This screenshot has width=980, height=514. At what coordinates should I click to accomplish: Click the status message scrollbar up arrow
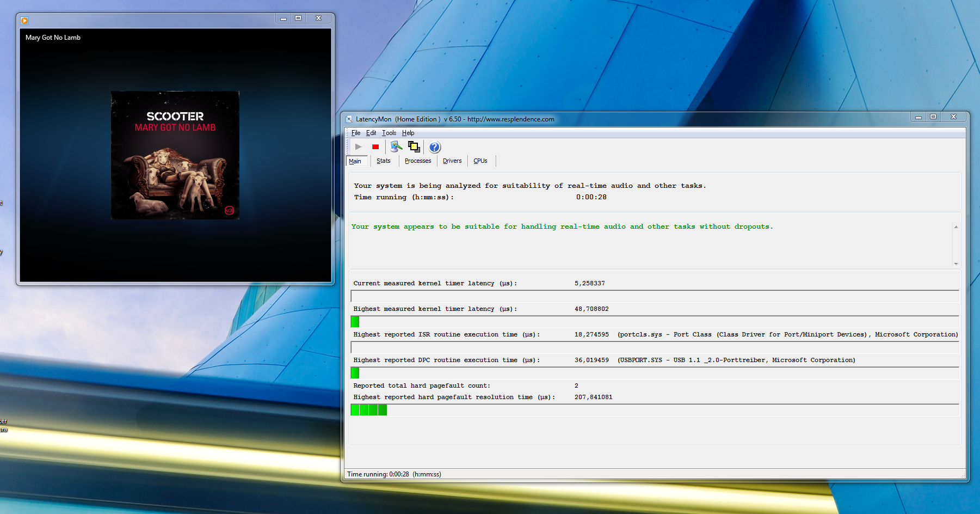click(x=956, y=227)
